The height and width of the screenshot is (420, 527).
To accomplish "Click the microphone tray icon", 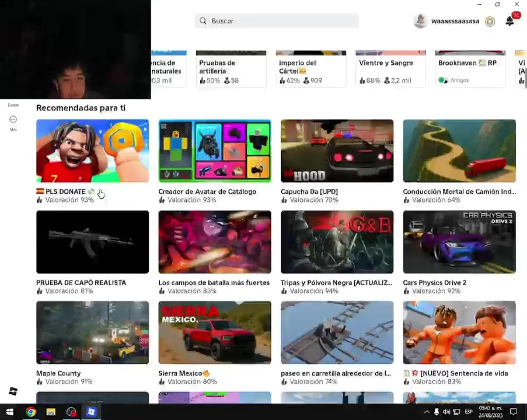I will (437, 412).
